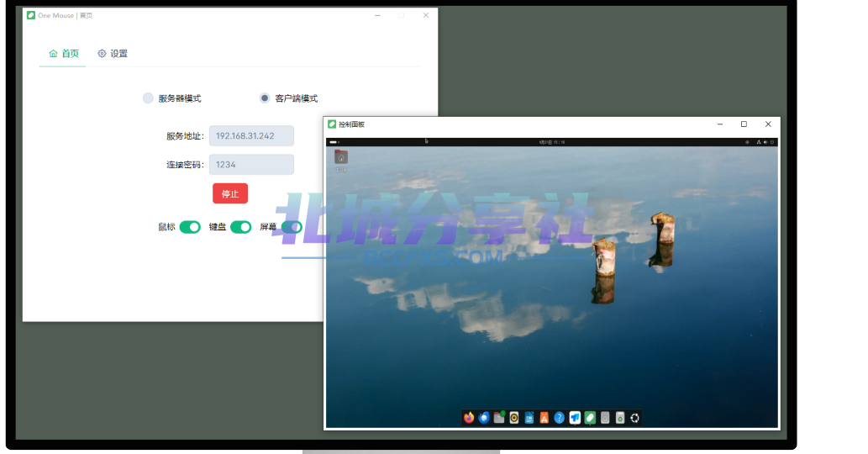Launch Thunderbird mail in the dock

(484, 418)
